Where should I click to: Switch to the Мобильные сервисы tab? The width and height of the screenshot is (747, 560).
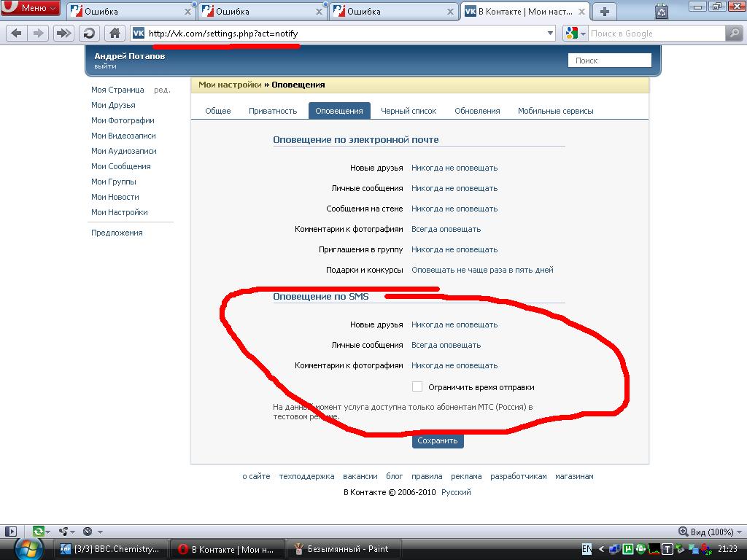point(555,111)
